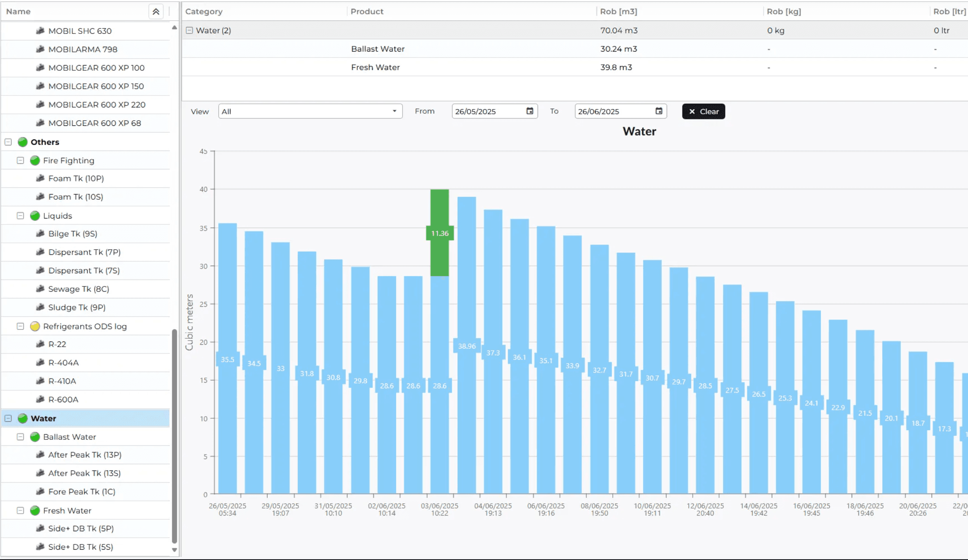The width and height of the screenshot is (968, 560).
Task: Click the tank icon beside Bilge Tk (9S)
Action: pyautogui.click(x=40, y=234)
